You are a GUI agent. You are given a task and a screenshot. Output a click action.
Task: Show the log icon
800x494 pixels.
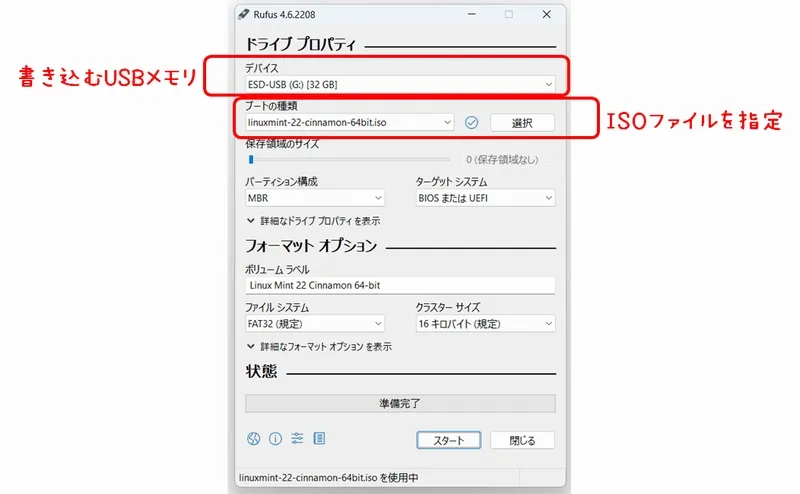point(319,439)
